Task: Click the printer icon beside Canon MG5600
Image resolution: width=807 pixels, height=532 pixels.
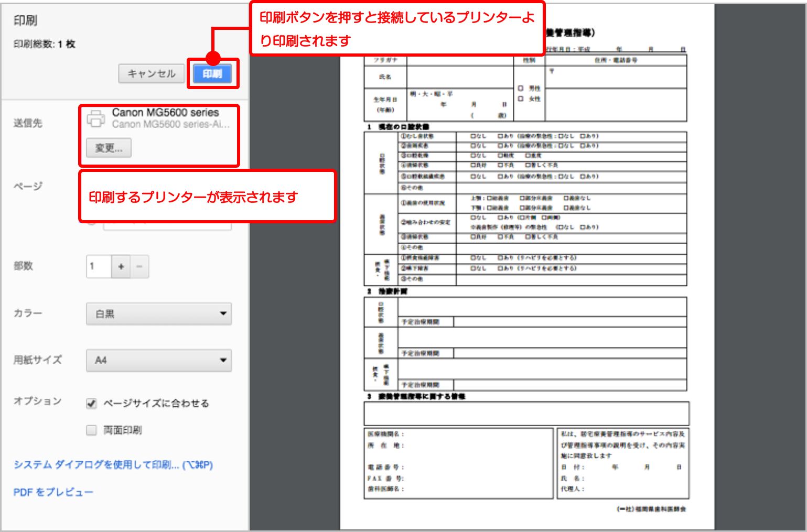Action: pyautogui.click(x=95, y=118)
